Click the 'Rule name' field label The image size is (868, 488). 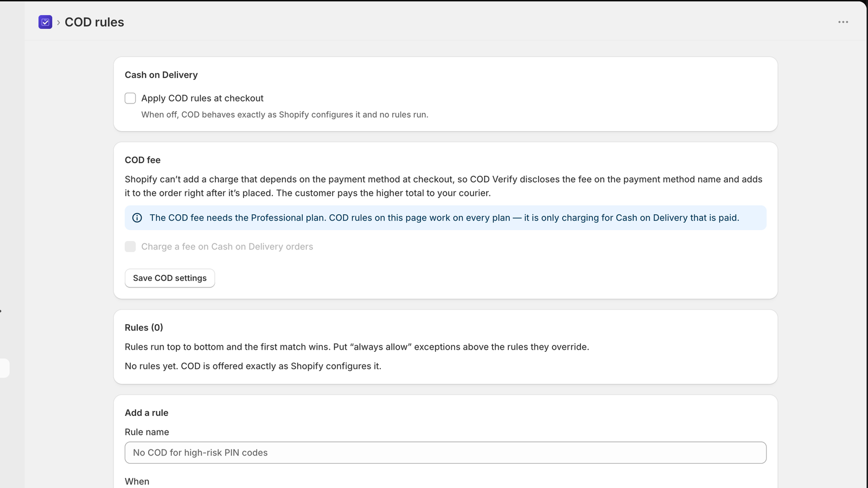[x=147, y=432]
